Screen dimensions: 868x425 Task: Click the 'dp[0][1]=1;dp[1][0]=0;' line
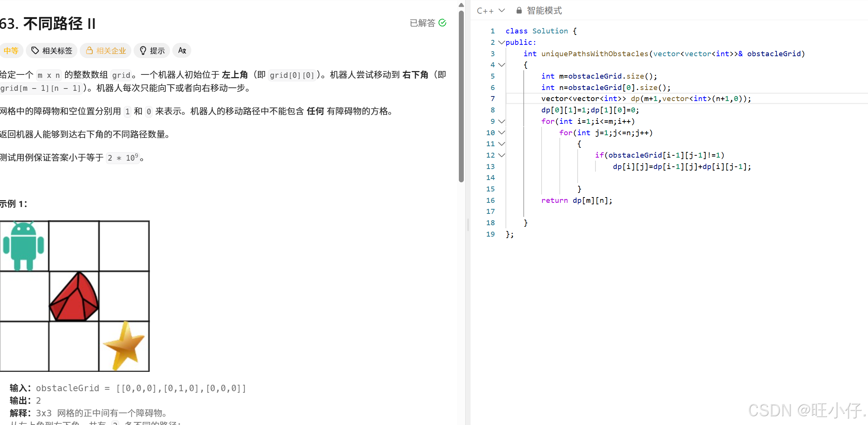pos(590,110)
